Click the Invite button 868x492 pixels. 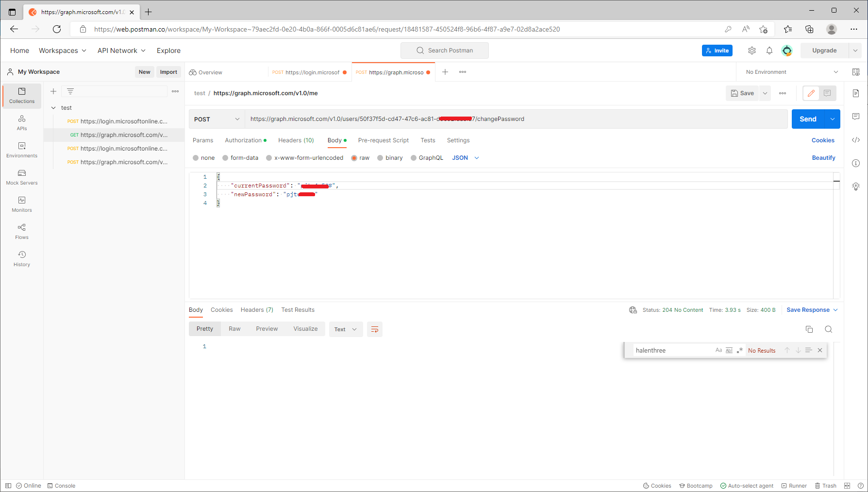click(x=717, y=51)
